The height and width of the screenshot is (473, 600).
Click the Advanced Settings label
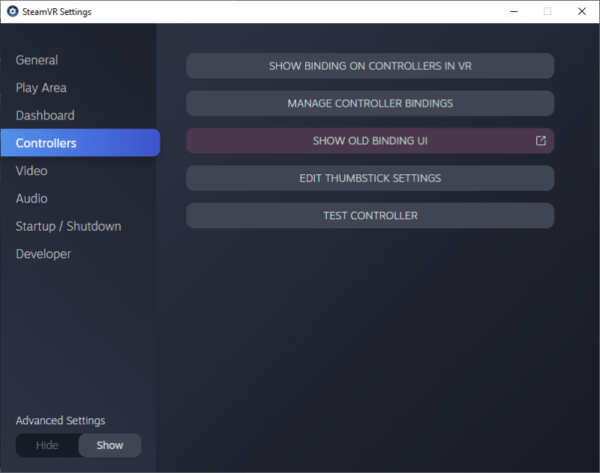pyautogui.click(x=60, y=421)
